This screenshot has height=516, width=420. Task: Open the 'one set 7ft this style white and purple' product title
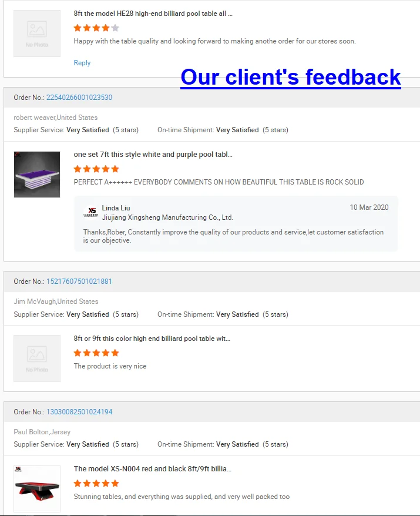(153, 155)
